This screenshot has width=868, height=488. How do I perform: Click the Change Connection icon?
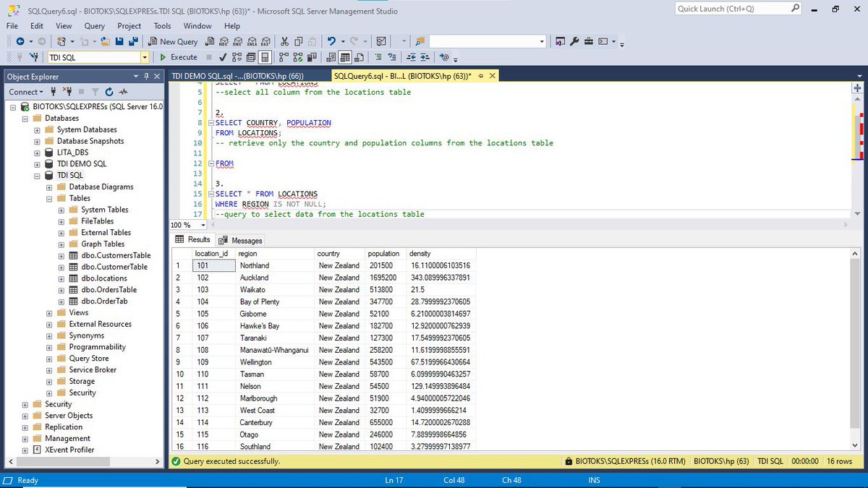click(x=34, y=57)
